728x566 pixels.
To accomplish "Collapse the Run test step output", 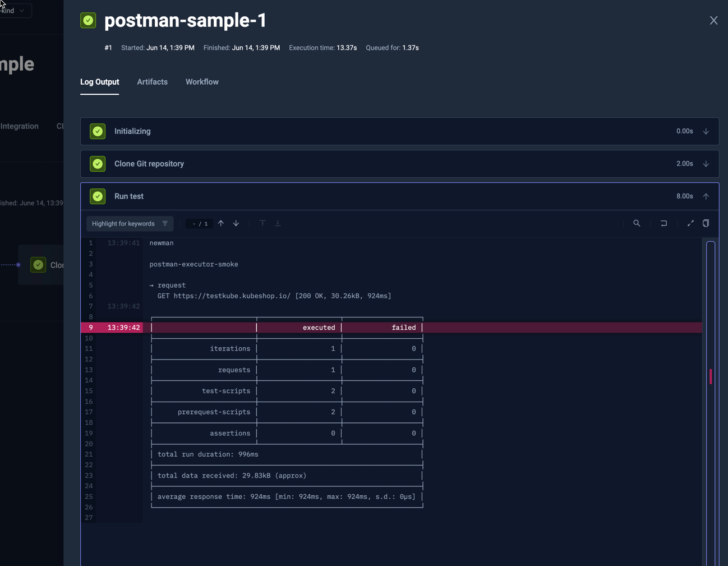I will (706, 196).
